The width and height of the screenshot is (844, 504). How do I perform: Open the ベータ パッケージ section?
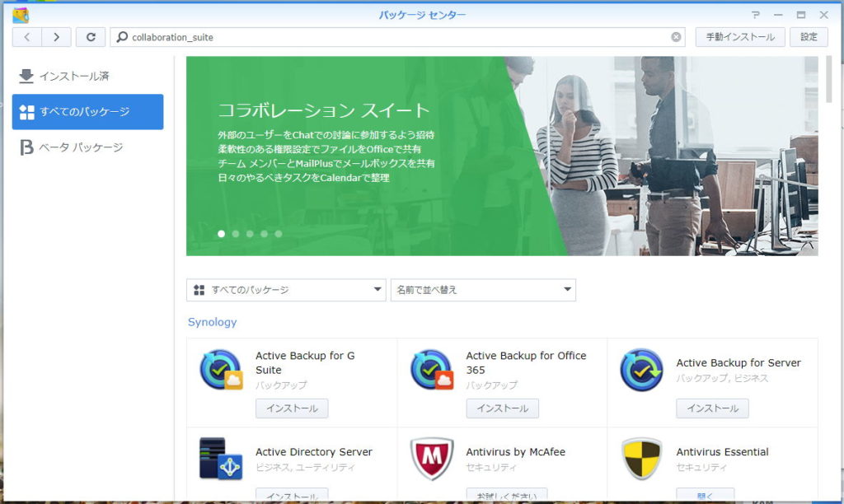[x=87, y=147]
